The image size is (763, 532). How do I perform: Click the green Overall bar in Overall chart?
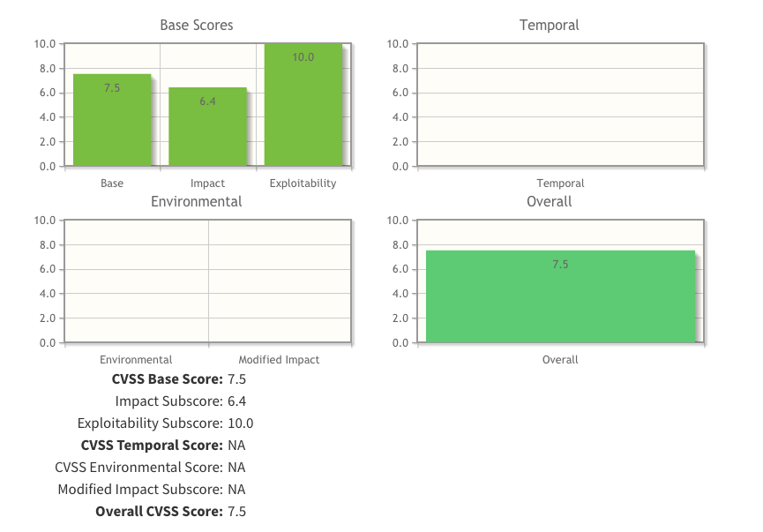[560, 296]
